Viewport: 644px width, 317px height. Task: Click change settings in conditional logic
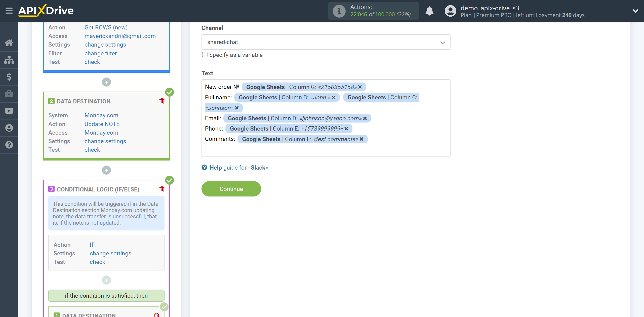pyautogui.click(x=110, y=253)
